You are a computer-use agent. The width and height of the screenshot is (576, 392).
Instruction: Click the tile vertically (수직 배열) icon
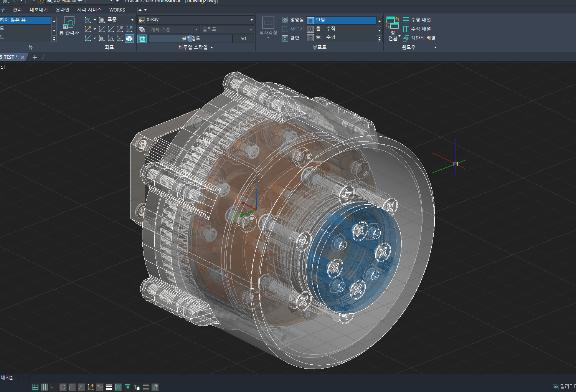[x=406, y=29]
